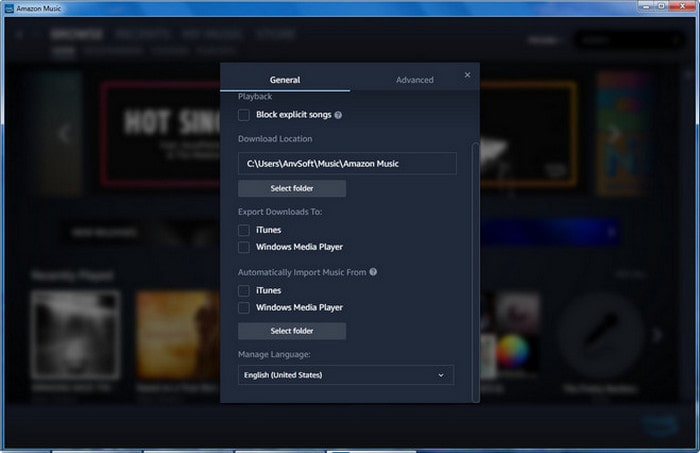Screen dimensions: 700x453
Task: Open the Manage Language dropdown
Action: click(x=346, y=375)
